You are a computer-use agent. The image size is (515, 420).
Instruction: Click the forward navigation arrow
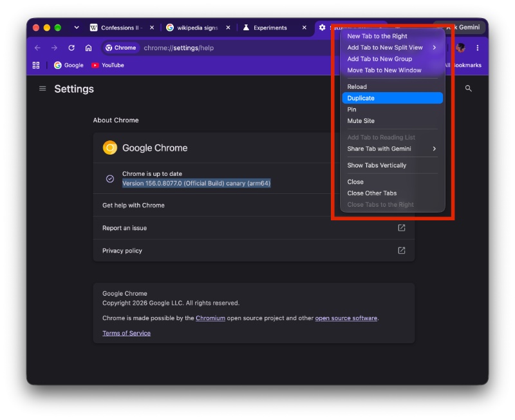(54, 48)
